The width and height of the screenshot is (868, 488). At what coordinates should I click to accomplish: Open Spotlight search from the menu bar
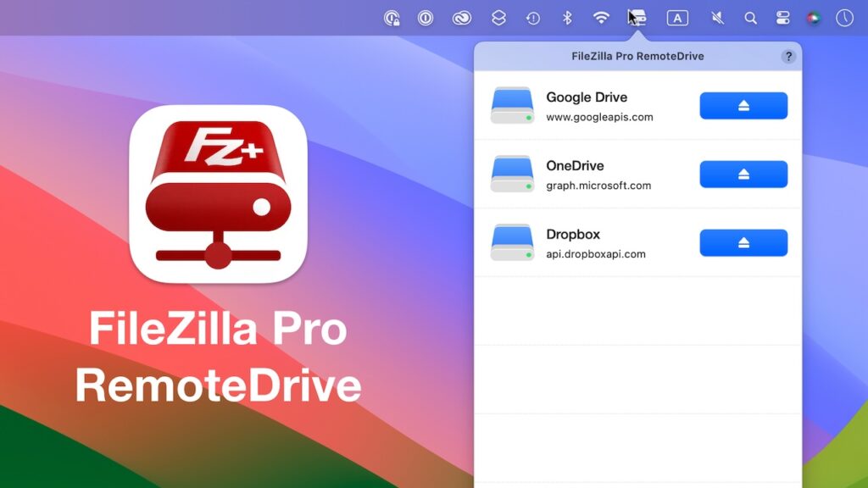(x=751, y=18)
